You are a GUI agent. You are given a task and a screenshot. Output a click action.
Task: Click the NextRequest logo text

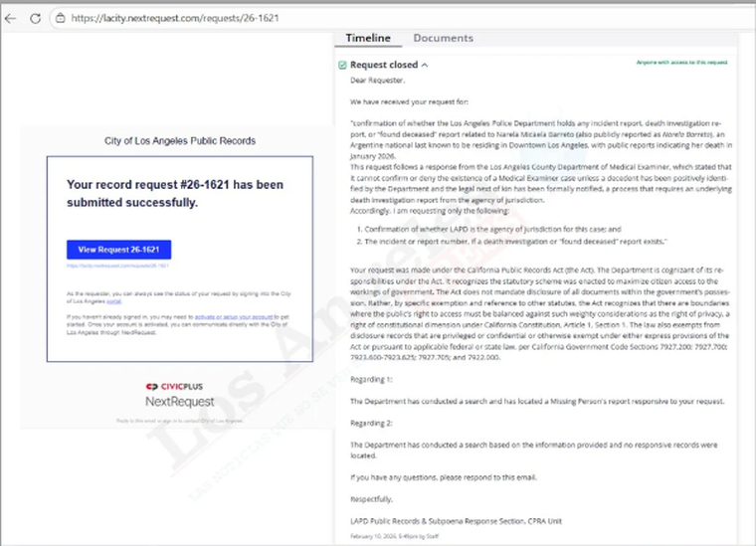[x=180, y=401]
